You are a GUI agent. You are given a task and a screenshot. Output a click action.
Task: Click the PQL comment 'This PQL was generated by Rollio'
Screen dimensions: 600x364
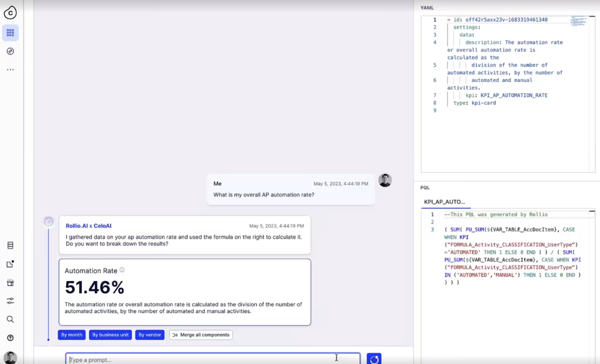496,214
